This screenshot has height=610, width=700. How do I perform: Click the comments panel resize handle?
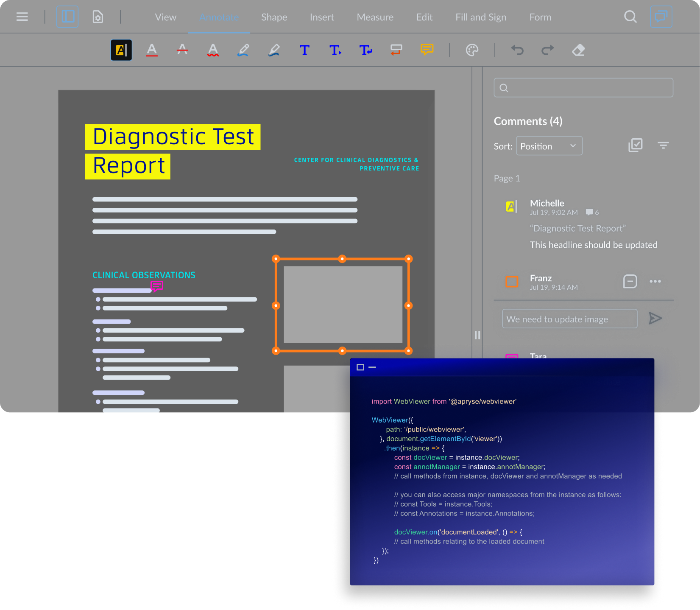point(477,335)
